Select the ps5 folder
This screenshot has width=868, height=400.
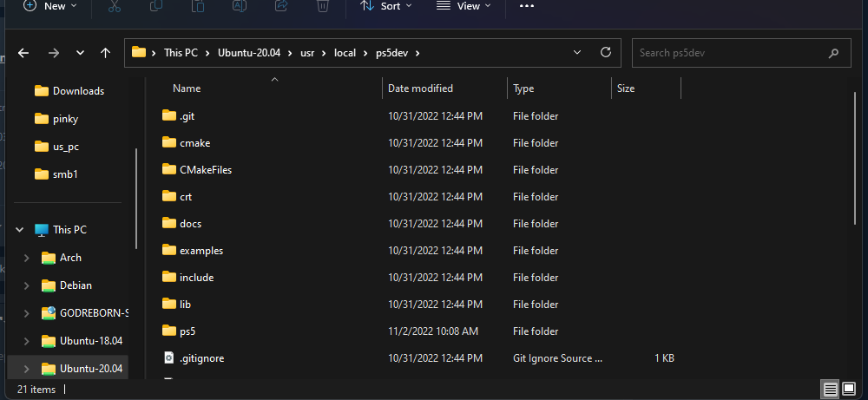click(187, 331)
